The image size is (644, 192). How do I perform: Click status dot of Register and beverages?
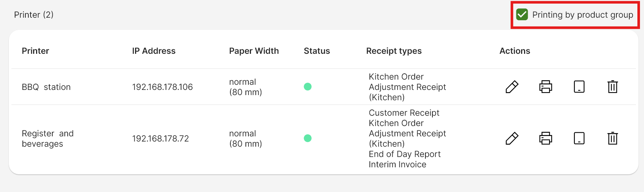pyautogui.click(x=308, y=138)
